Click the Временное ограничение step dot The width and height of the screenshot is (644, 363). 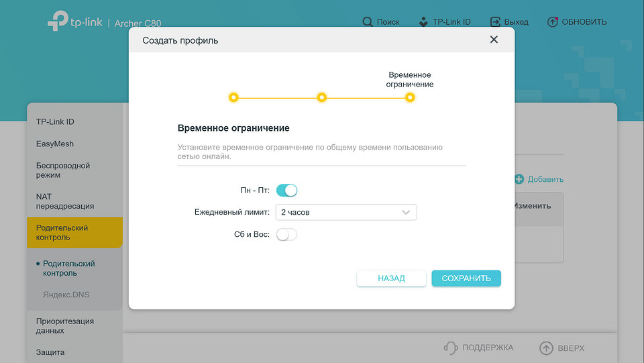pos(409,97)
